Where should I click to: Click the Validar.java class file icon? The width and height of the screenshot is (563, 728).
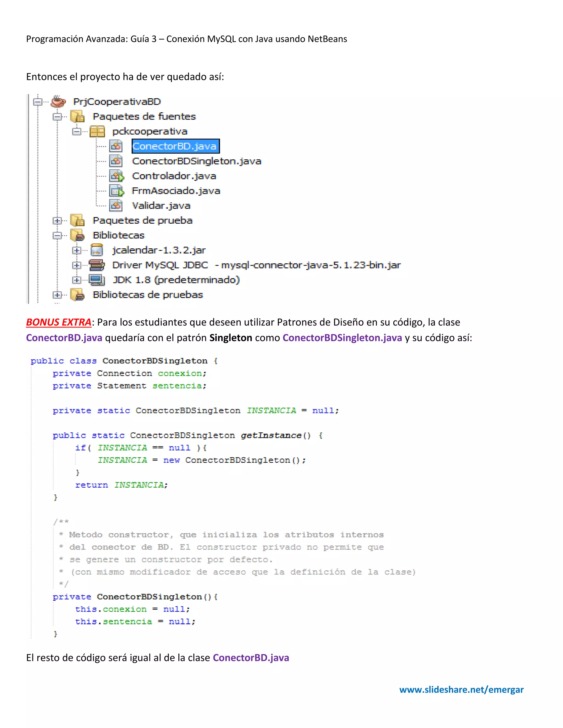pos(116,206)
